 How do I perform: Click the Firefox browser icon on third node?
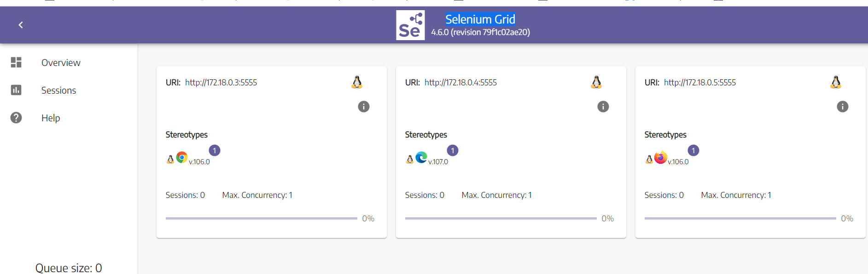[x=660, y=157]
